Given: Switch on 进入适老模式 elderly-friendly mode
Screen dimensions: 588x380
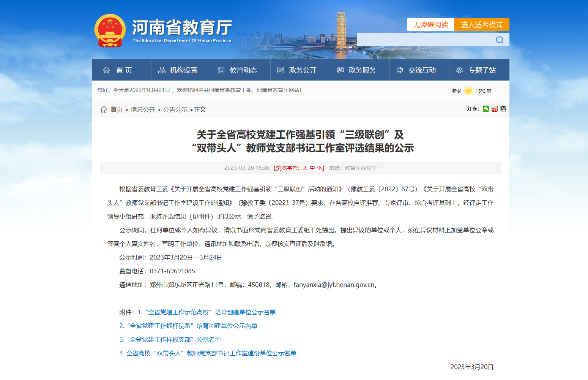Looking at the screenshot, I should (481, 25).
